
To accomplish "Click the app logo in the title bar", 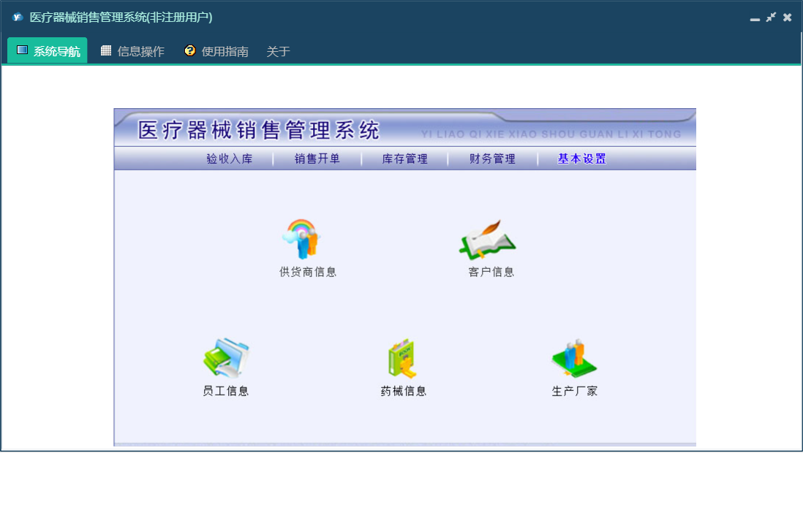I will point(18,18).
